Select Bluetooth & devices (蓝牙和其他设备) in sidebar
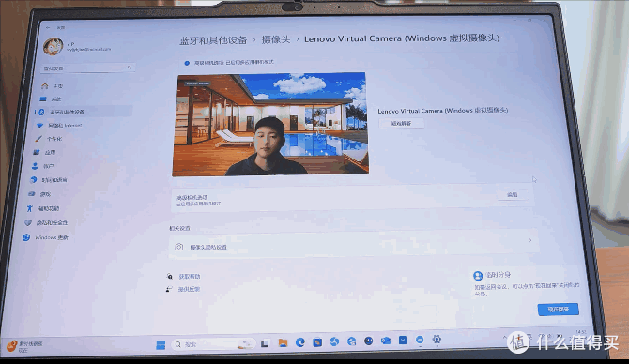The height and width of the screenshot is (364, 629). click(84, 112)
